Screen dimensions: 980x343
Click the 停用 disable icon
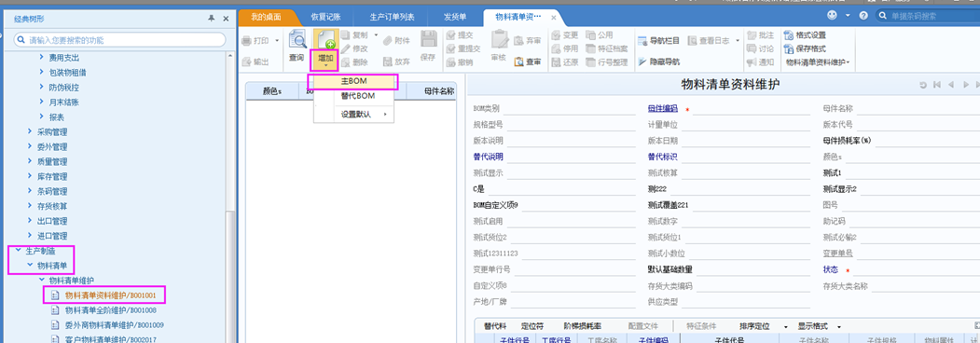[x=556, y=48]
